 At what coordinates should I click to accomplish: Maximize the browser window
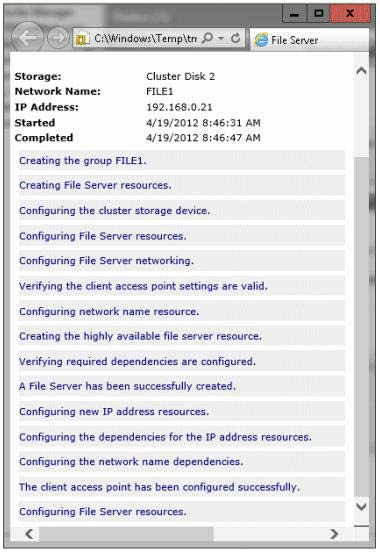point(319,13)
